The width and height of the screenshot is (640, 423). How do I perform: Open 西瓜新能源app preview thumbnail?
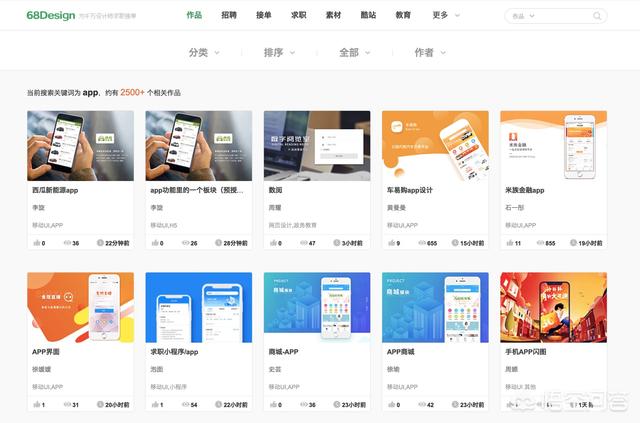[x=80, y=146]
